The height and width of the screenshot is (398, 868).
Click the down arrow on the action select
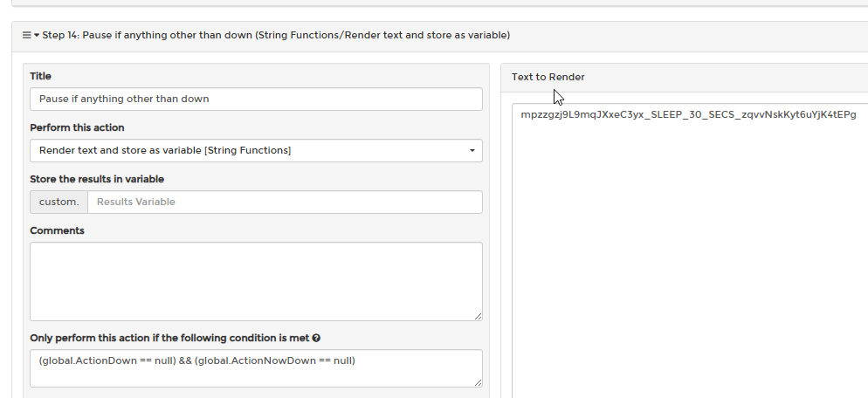coord(472,151)
